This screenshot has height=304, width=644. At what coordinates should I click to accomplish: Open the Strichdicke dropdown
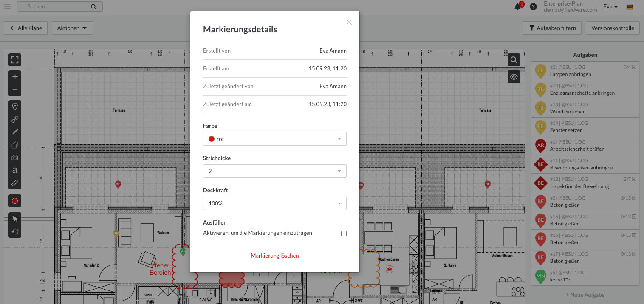pyautogui.click(x=275, y=171)
